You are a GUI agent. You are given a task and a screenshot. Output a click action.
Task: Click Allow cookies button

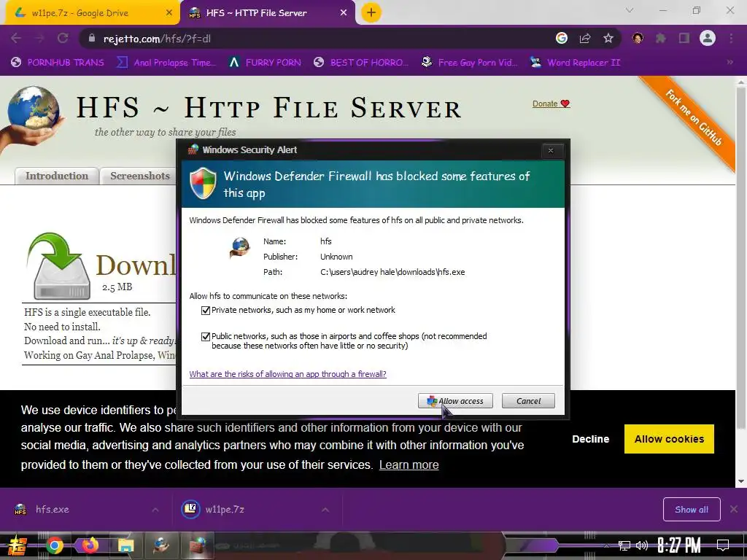pyautogui.click(x=669, y=439)
